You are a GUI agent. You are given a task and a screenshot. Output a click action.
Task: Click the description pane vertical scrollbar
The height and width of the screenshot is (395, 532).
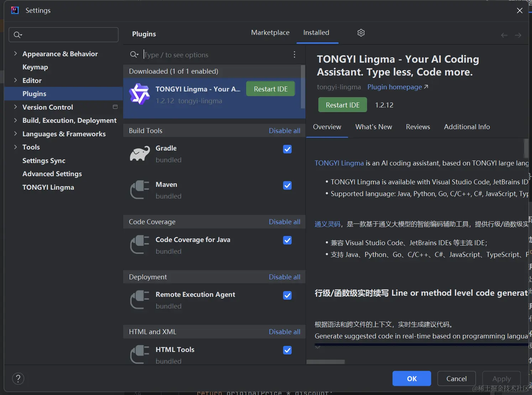pos(526,148)
